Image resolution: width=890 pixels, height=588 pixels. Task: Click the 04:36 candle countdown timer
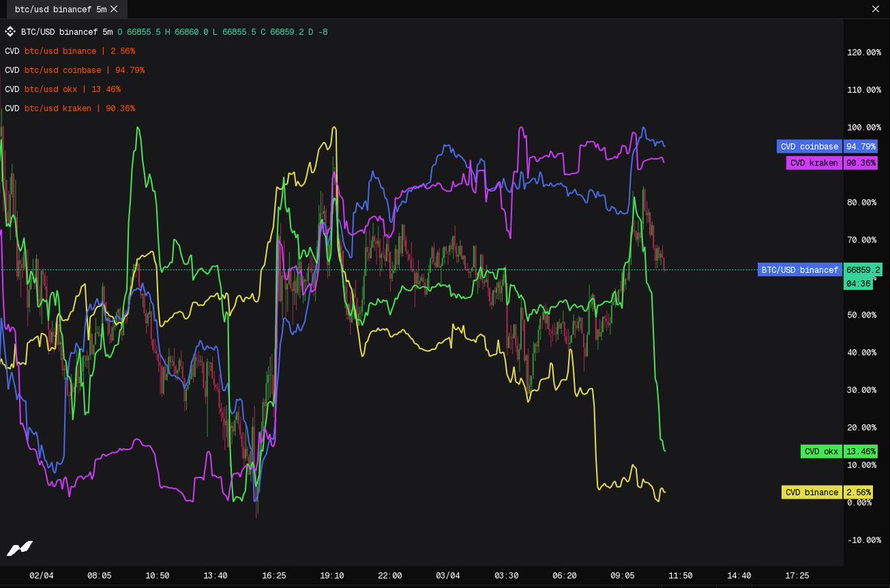(x=860, y=283)
